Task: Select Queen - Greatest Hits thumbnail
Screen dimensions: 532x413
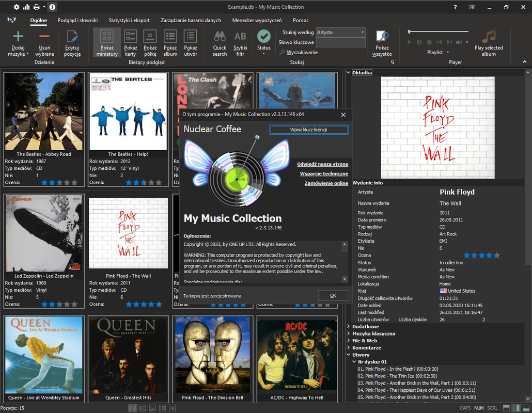Action: [128, 359]
